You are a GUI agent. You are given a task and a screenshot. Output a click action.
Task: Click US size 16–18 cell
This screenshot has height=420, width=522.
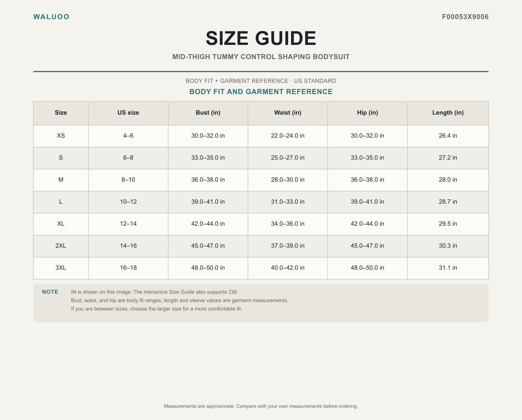tap(128, 268)
